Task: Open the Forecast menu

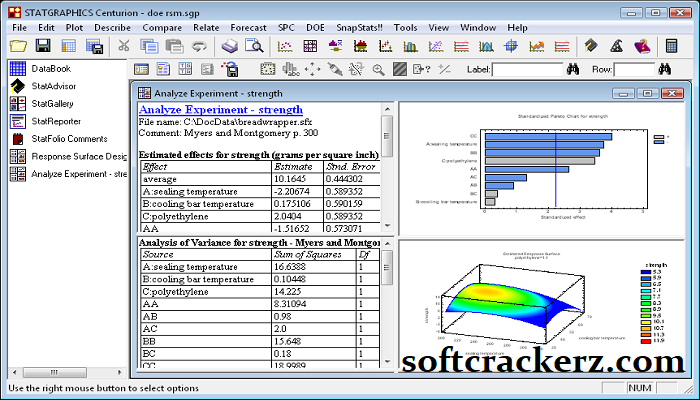Action: [248, 28]
